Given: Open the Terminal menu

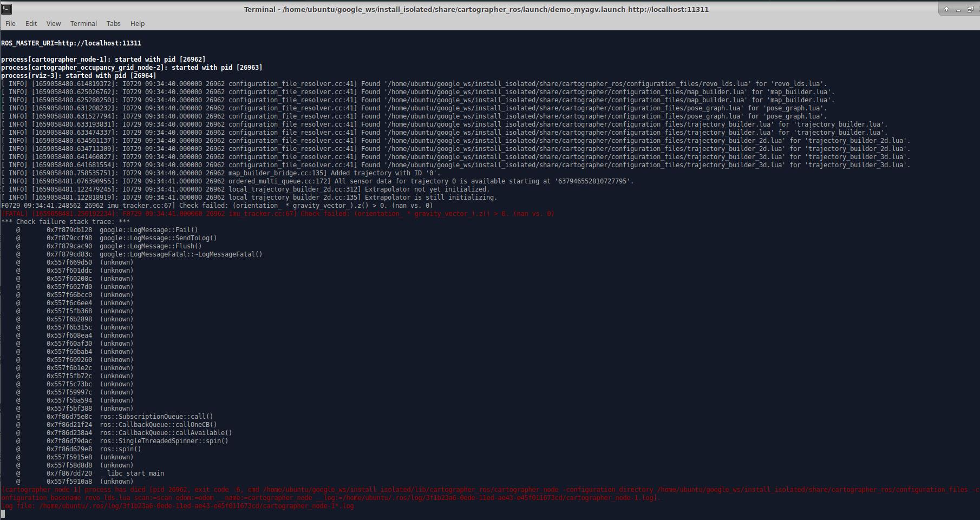Looking at the screenshot, I should pos(83,23).
